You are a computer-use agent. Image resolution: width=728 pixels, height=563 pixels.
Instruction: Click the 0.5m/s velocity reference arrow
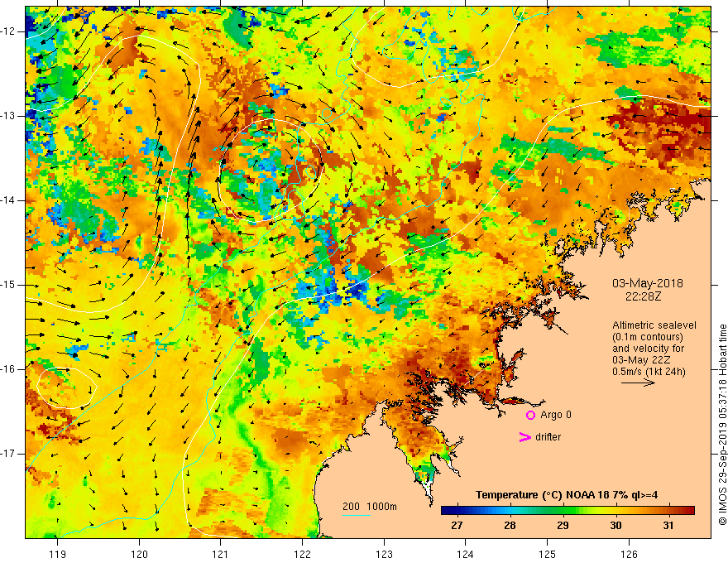(638, 383)
